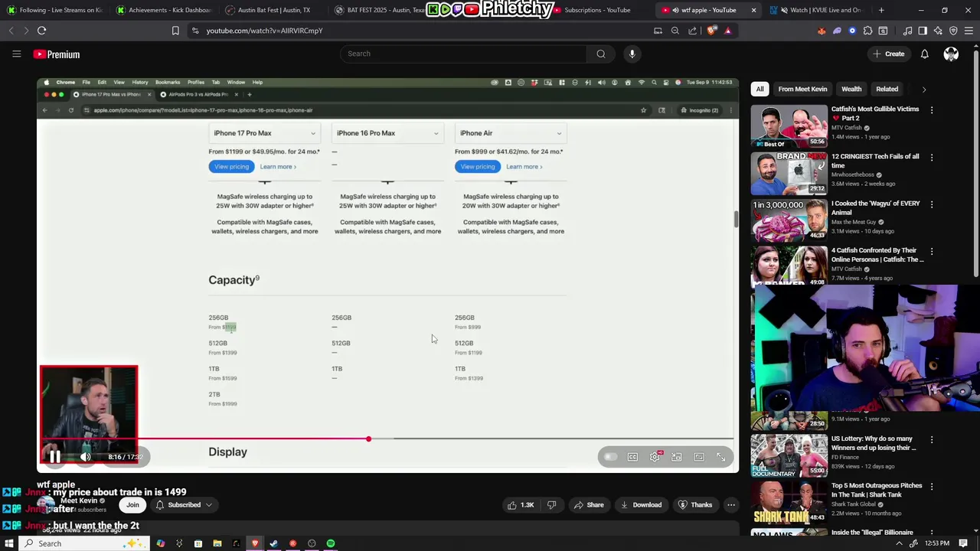Open the Brave Rewards triangle icon

[x=727, y=31]
